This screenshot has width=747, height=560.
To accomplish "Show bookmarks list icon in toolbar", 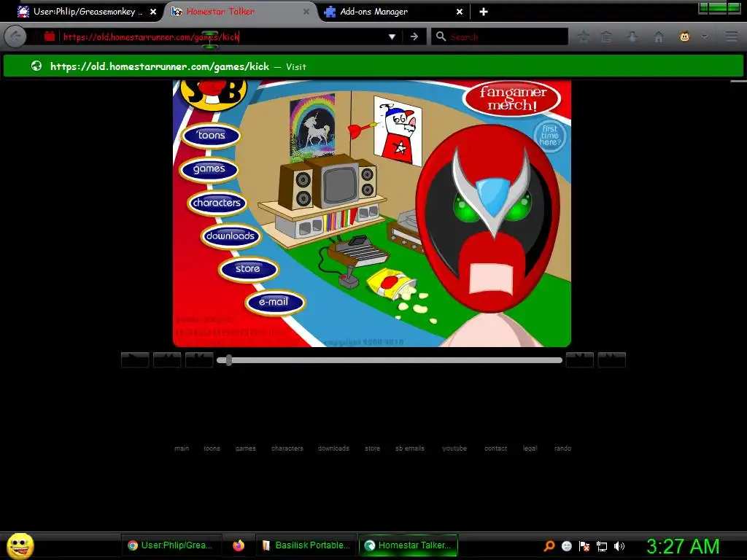I will point(606,36).
